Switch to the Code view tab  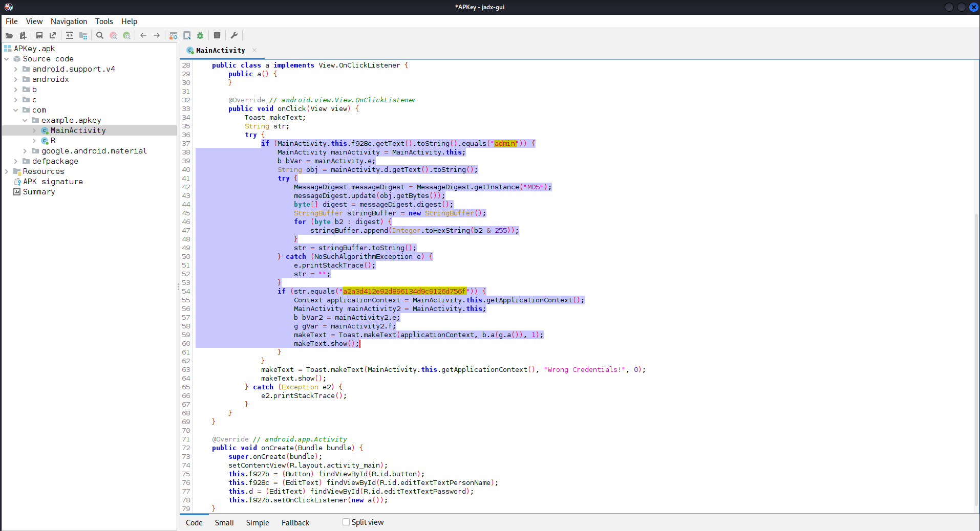[x=194, y=522]
